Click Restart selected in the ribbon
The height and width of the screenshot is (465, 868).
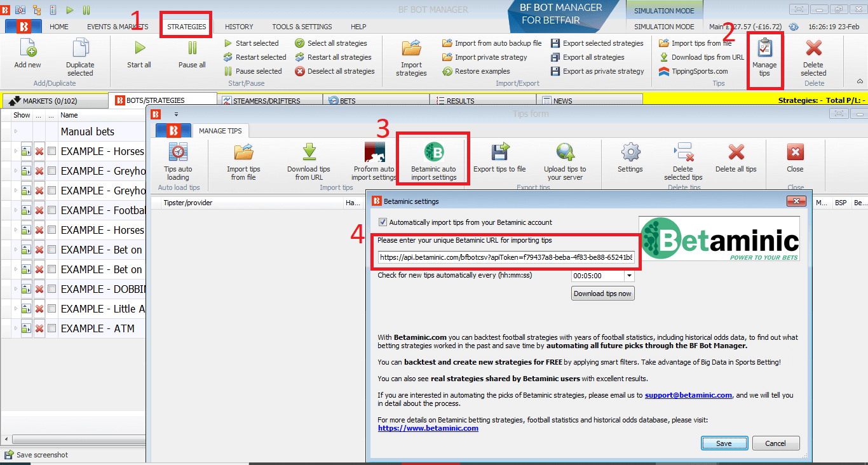point(255,57)
